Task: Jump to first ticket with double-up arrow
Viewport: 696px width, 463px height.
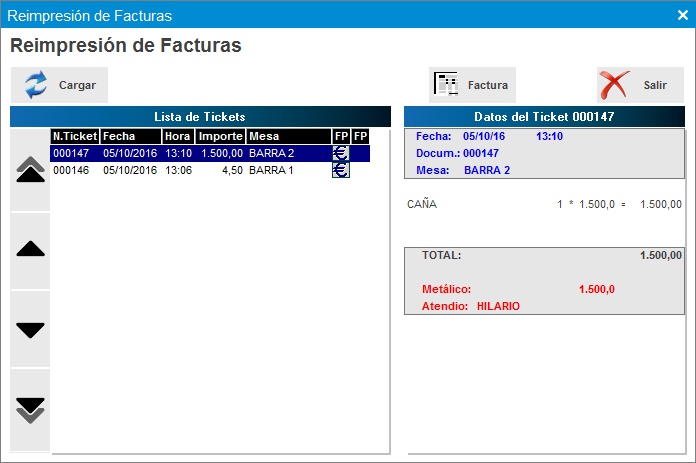Action: tap(30, 170)
